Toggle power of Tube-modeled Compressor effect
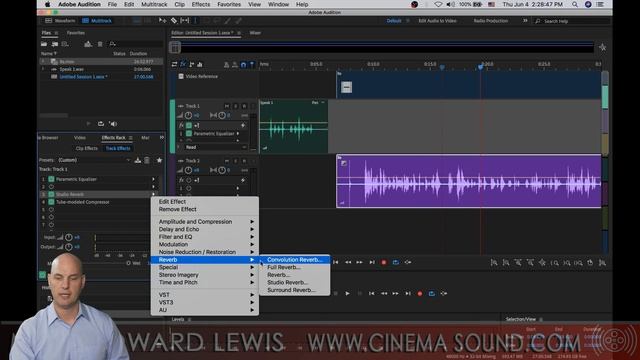The image size is (640, 360). [x=51, y=202]
